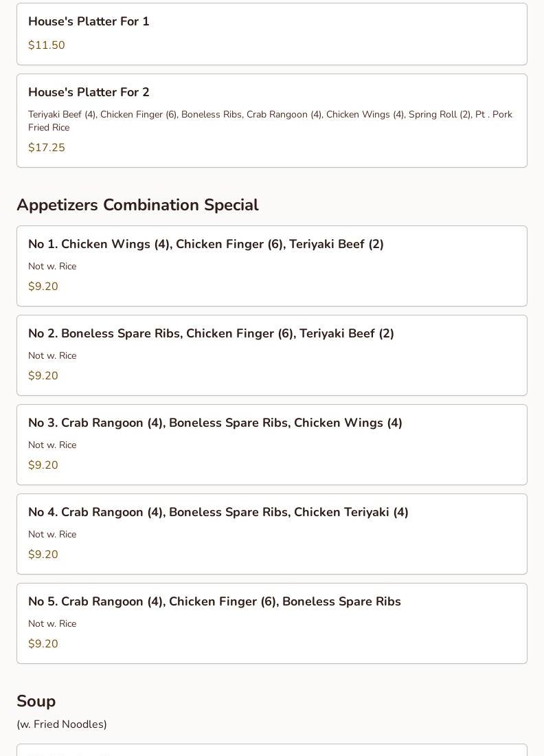This screenshot has height=756, width=544.
Task: Click the $17.25 price
Action: [x=47, y=148]
